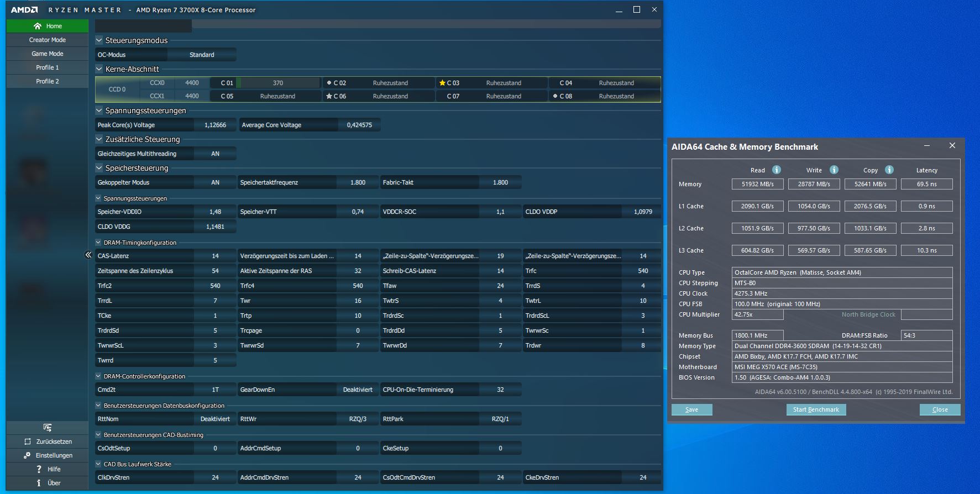Click CAS-Latenz value 14
980x494 pixels.
coord(216,256)
